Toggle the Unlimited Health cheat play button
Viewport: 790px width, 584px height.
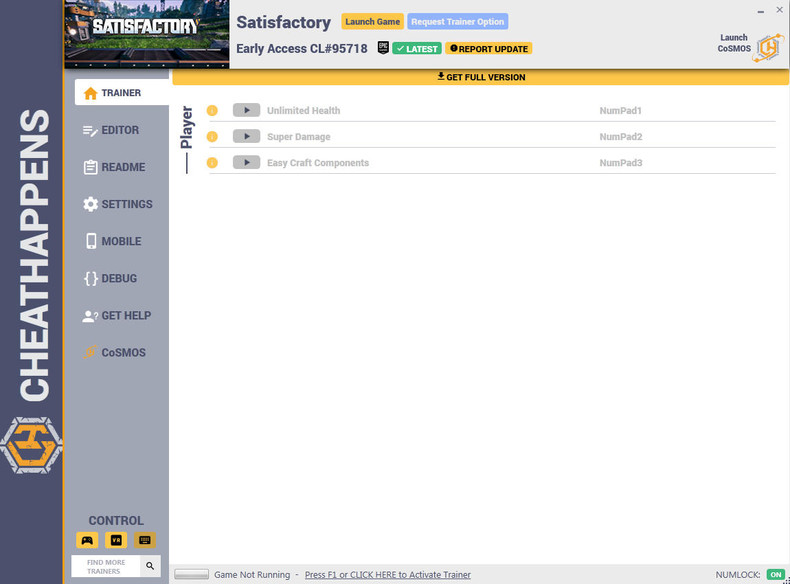tap(246, 110)
